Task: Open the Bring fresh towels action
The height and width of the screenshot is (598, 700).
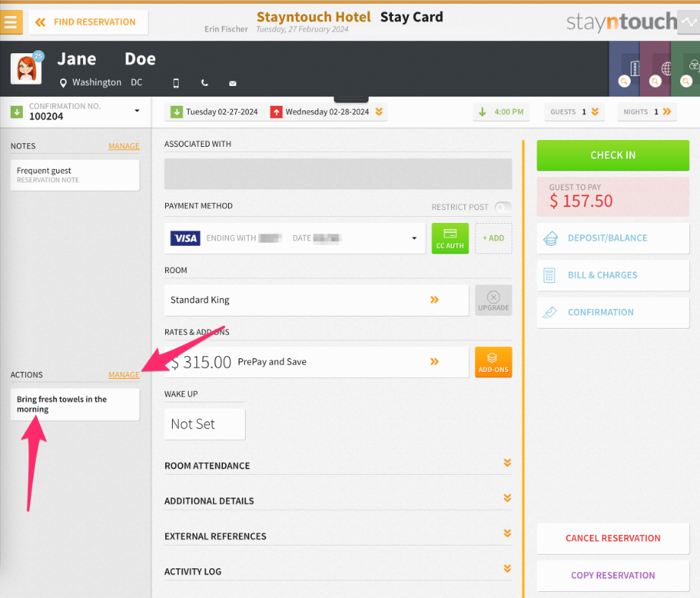Action: [75, 404]
